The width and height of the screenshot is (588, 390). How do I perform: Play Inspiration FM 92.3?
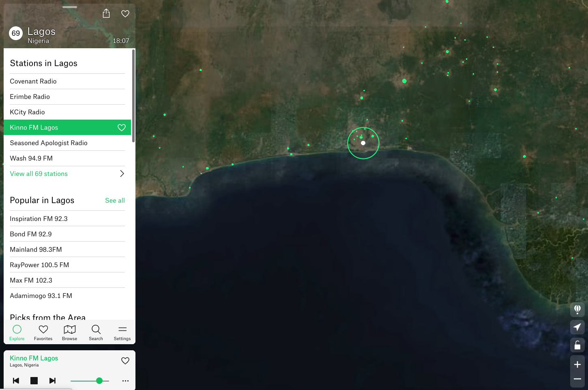(x=67, y=219)
